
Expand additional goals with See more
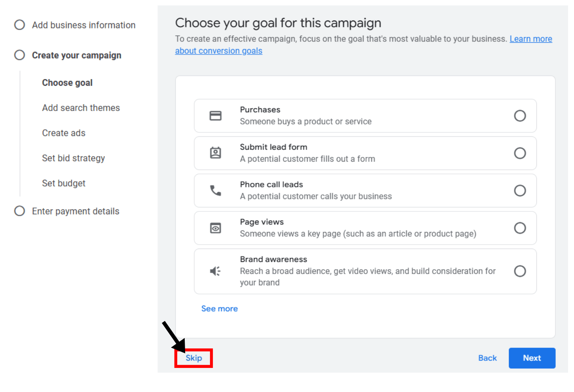point(219,308)
